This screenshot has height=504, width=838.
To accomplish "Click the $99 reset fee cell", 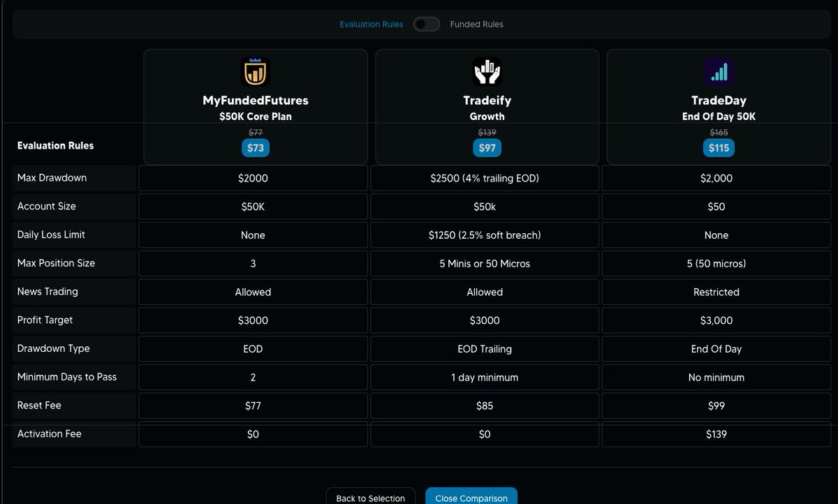I will 716,406.
